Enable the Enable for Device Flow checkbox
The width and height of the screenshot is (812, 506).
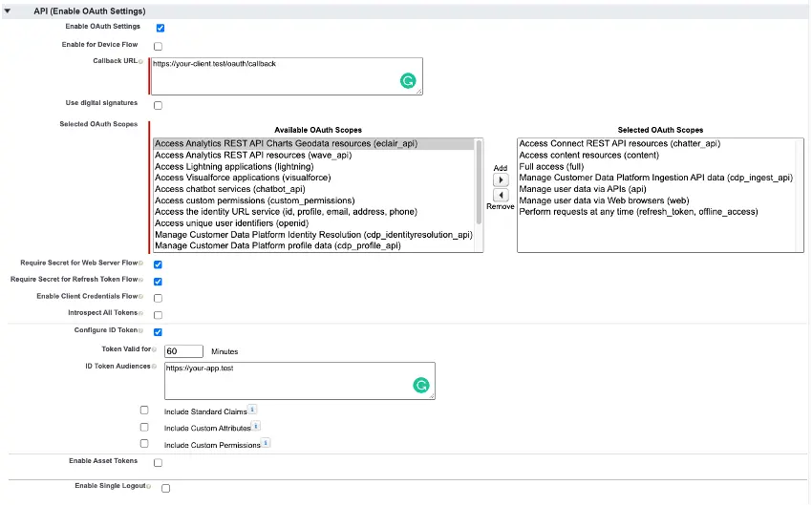pos(159,46)
